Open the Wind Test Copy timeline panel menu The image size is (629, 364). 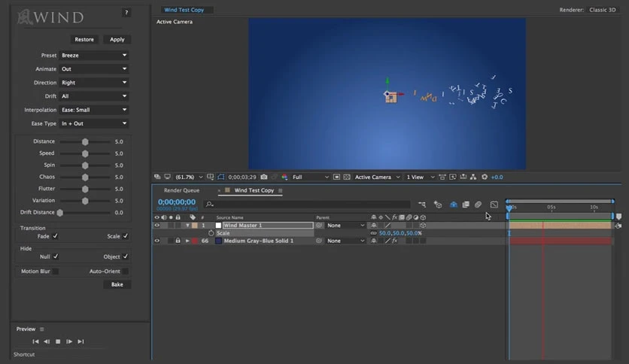[x=281, y=191]
